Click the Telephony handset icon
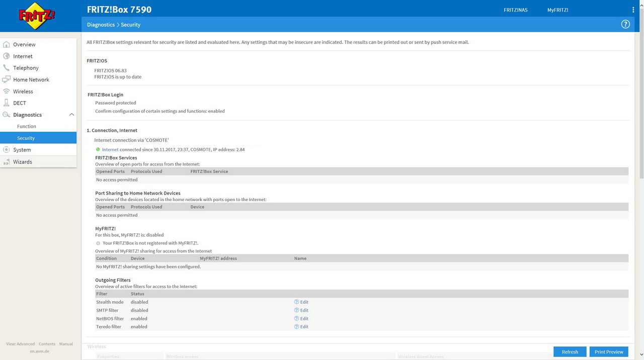Image resolution: width=644 pixels, height=360 pixels. click(x=7, y=67)
